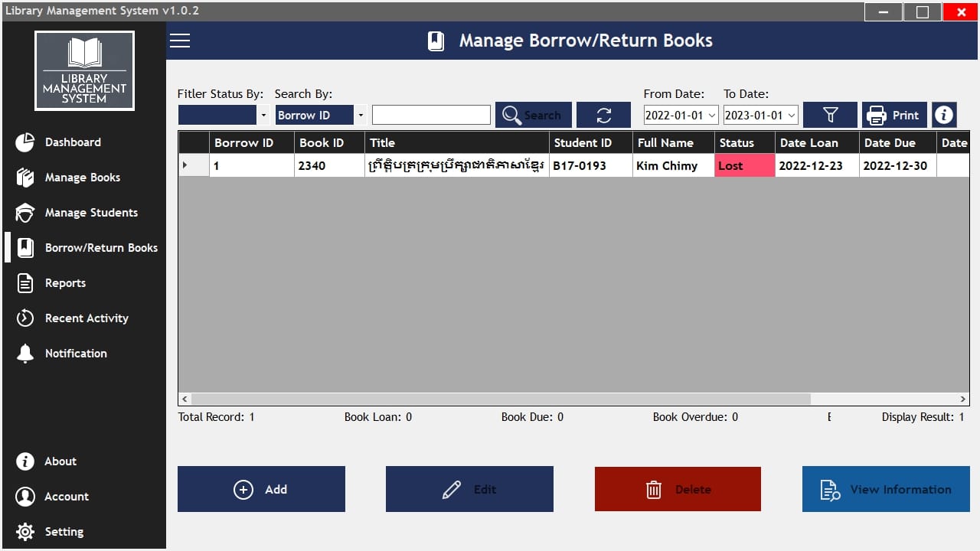Open the To Date picker dropdown

[x=792, y=116]
